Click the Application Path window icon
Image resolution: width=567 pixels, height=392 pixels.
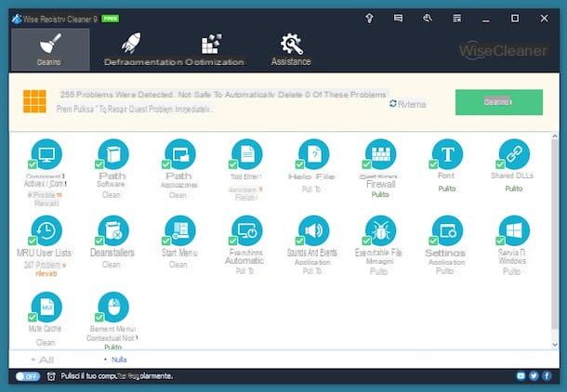pos(180,154)
